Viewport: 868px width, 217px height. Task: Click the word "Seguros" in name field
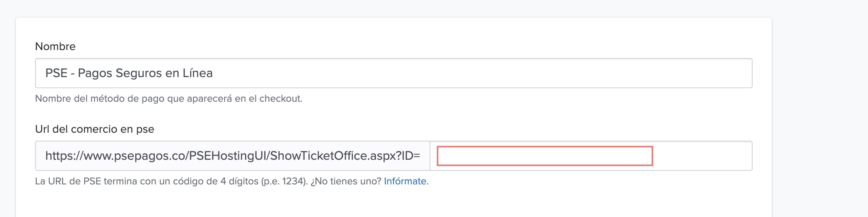138,73
